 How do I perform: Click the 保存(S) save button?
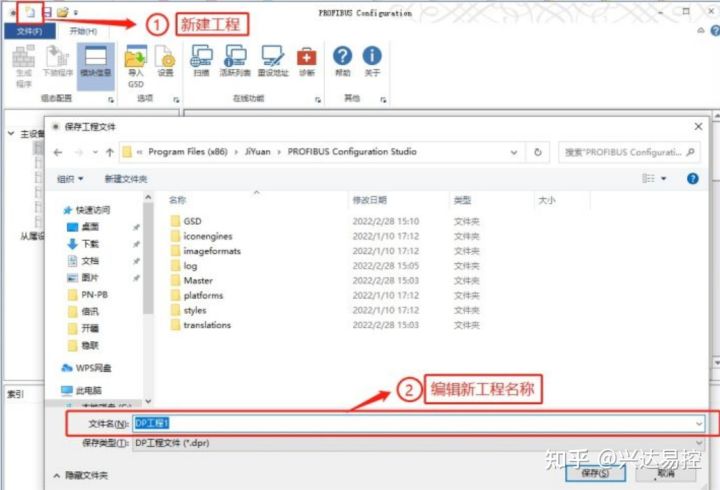coord(596,473)
